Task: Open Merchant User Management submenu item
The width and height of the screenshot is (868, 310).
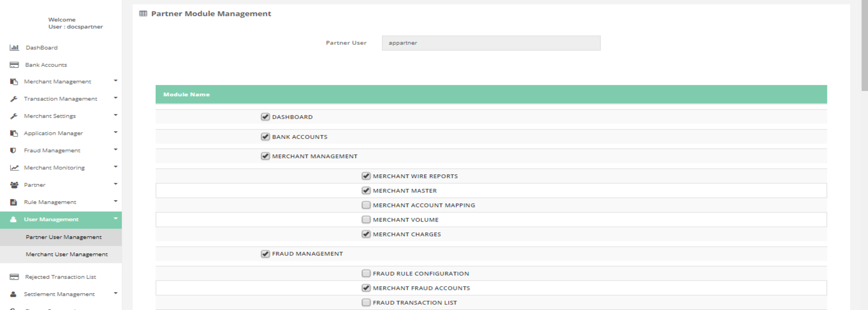Action: [67, 254]
